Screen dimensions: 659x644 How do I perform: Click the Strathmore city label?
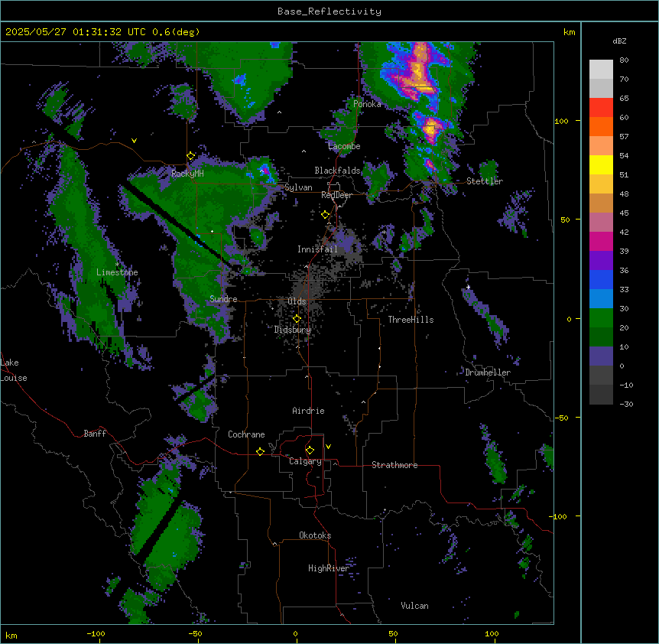394,465
